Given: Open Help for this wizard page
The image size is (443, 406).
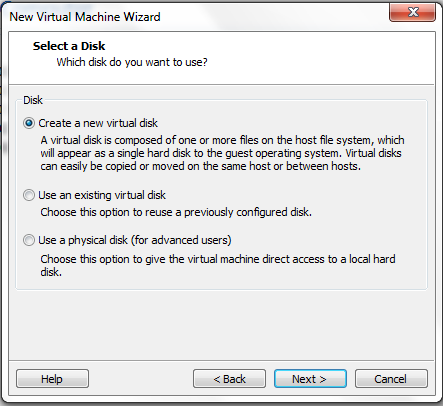Looking at the screenshot, I should pyautogui.click(x=52, y=379).
